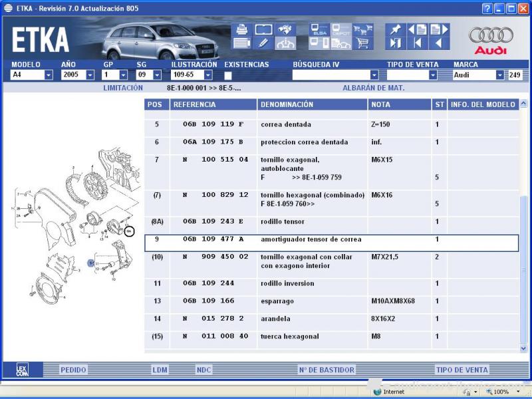The height and width of the screenshot is (399, 532).
Task: Click the highlighted marker 9 in the illustration
Action: (90, 263)
